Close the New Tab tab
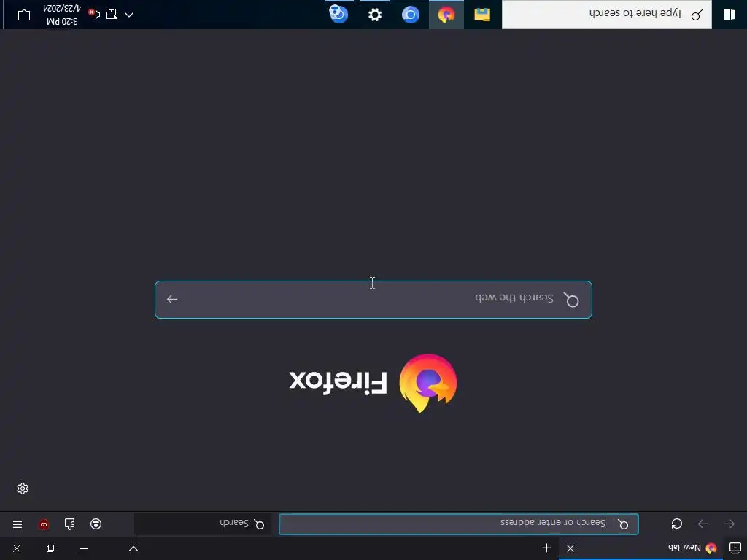The image size is (747, 560). [x=570, y=548]
